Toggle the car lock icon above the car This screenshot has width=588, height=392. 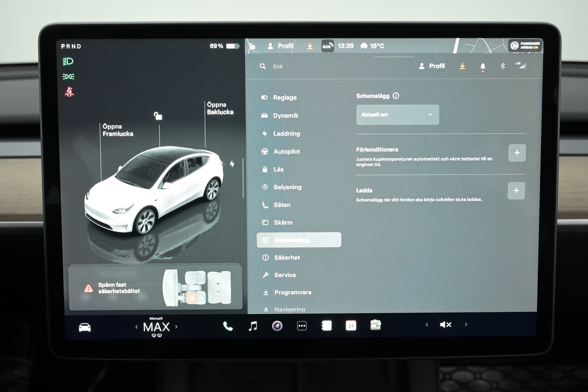158,116
